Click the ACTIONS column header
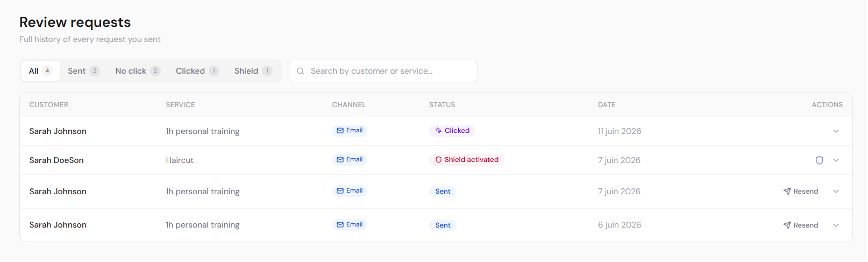The height and width of the screenshot is (262, 868). (827, 105)
